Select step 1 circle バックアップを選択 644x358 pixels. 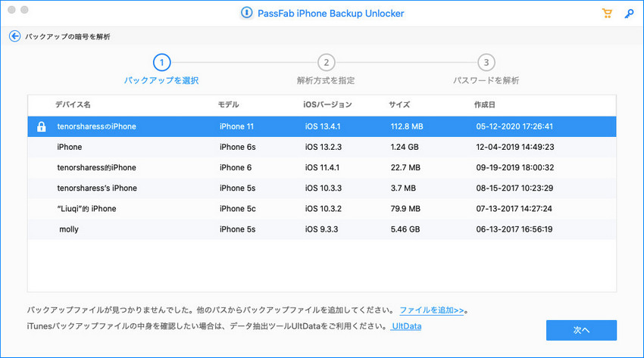click(x=161, y=62)
